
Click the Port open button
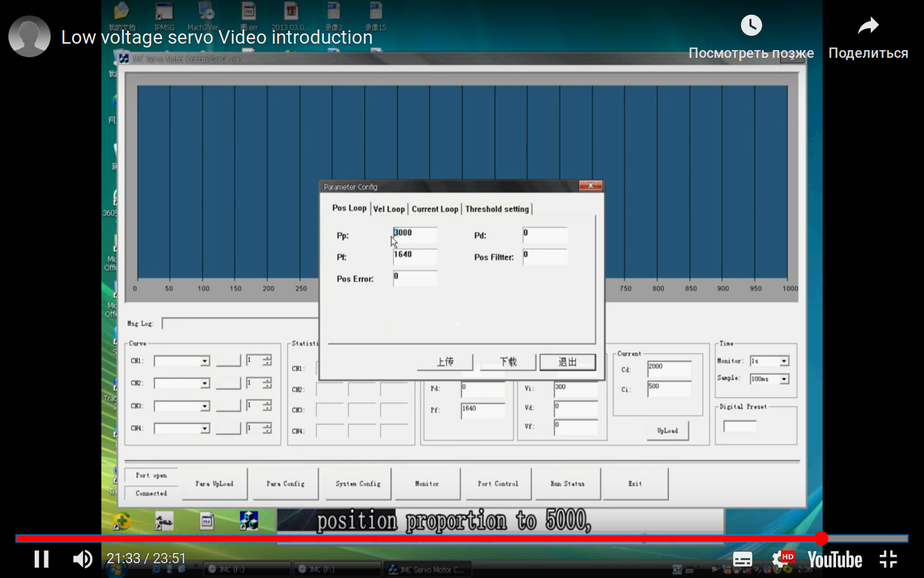(x=151, y=475)
